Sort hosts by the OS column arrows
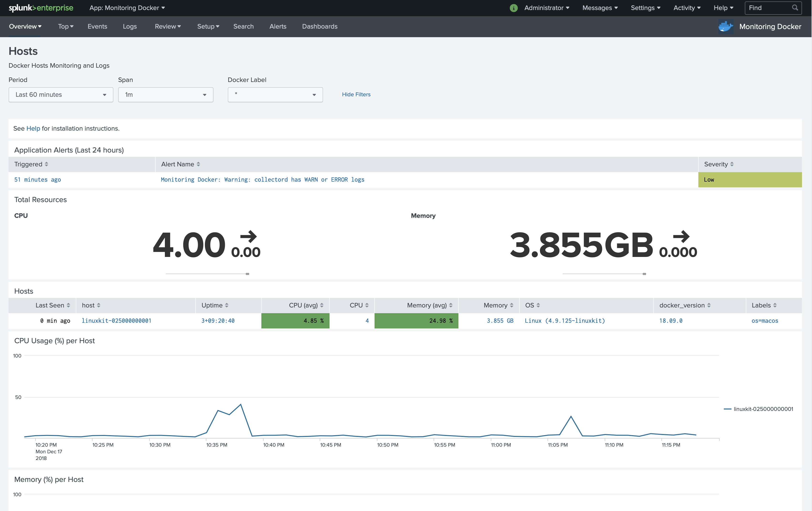The height and width of the screenshot is (511, 812). point(539,305)
